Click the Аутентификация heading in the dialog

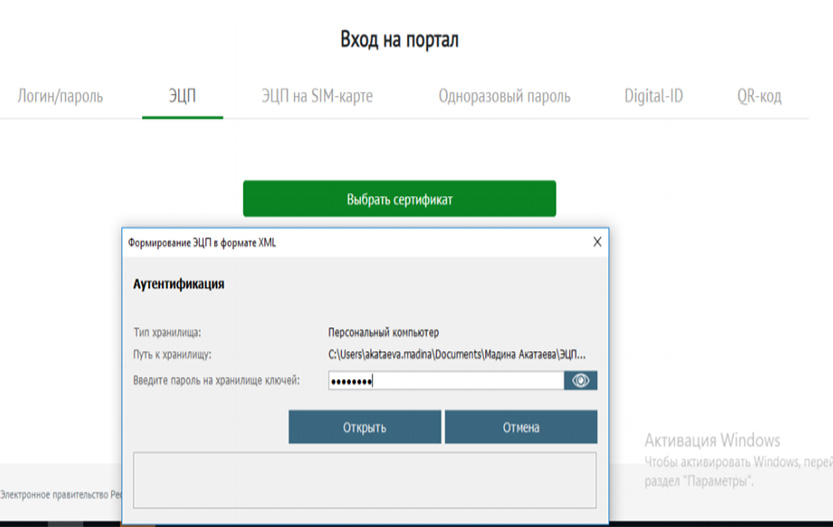178,284
